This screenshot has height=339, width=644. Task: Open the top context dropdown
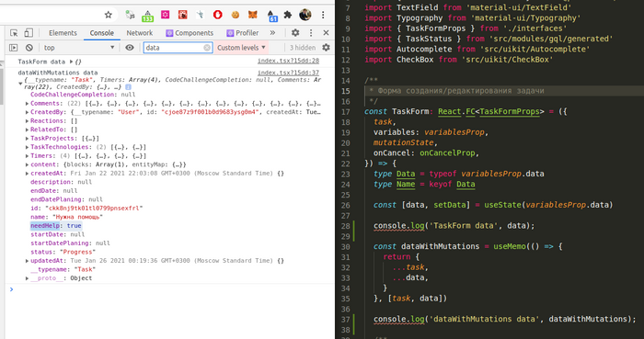click(x=79, y=48)
